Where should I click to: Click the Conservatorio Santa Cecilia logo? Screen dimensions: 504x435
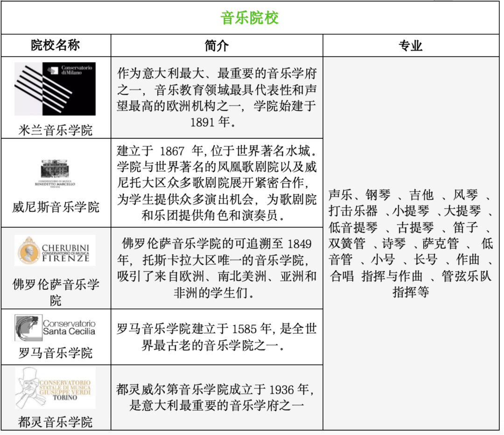(55, 328)
